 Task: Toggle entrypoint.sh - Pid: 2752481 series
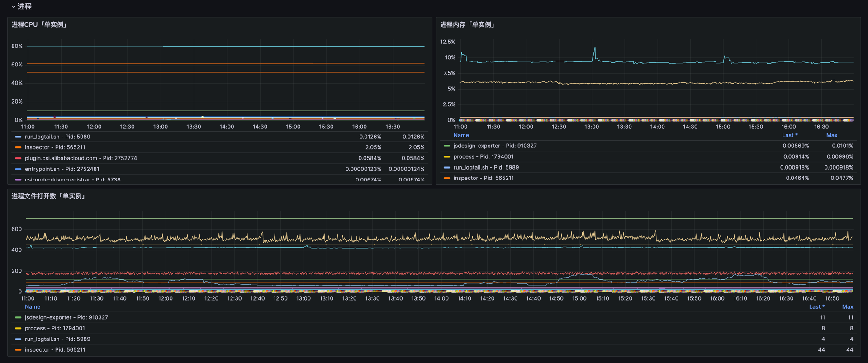62,169
